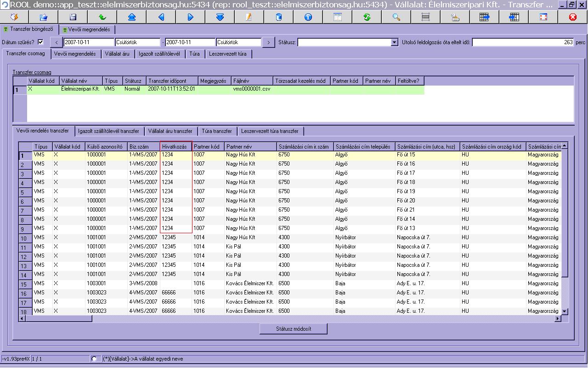This screenshot has height=368, width=588.
Task: Click the open folder toolbar icon
Action: 44,17
